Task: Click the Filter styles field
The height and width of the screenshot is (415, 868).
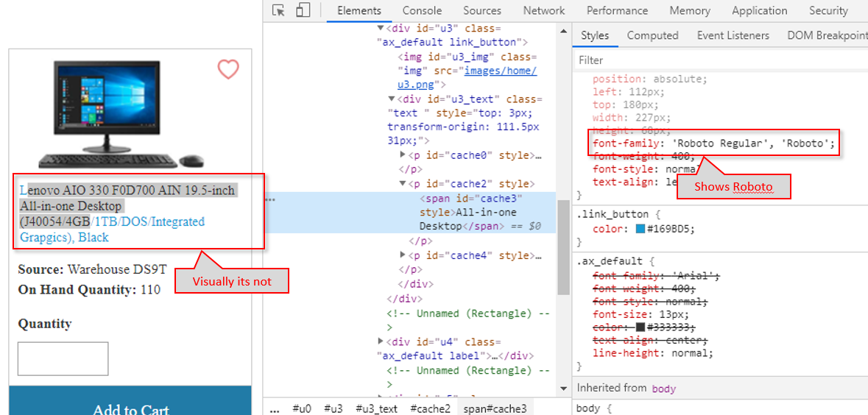Action: click(x=718, y=60)
